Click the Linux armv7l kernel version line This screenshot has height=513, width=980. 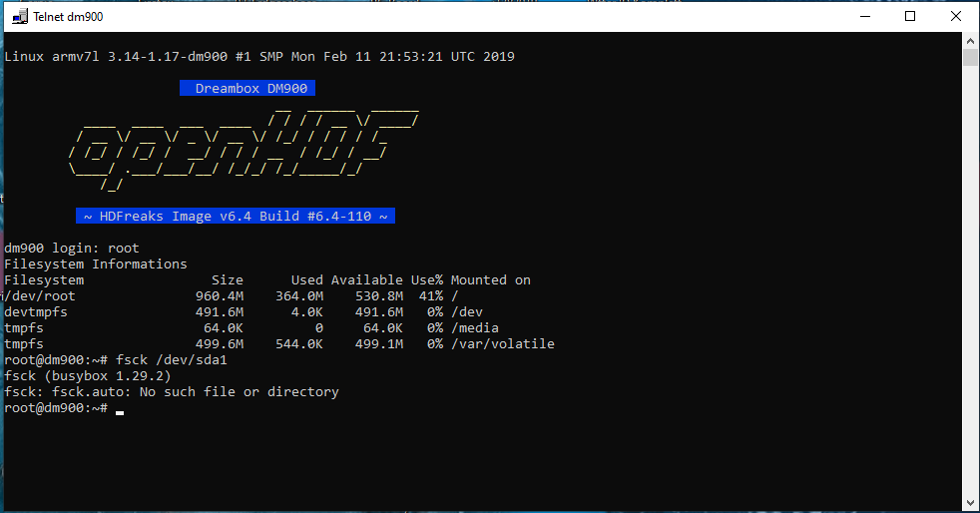(259, 56)
